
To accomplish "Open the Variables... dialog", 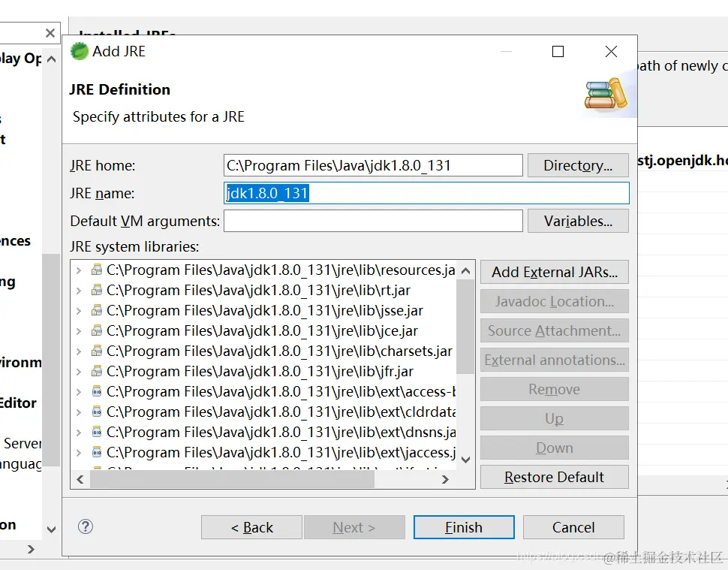I will (x=578, y=221).
